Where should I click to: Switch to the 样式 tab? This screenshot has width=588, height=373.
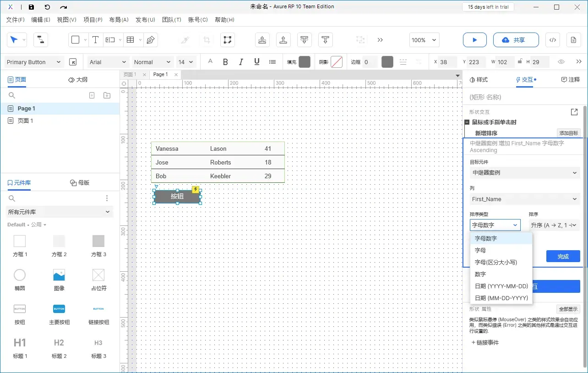[x=479, y=80]
